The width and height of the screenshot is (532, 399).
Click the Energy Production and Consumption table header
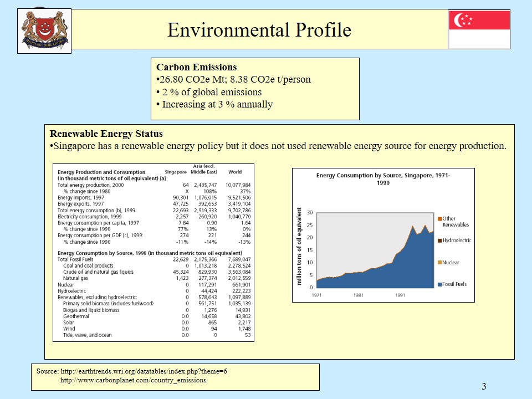[101, 172]
